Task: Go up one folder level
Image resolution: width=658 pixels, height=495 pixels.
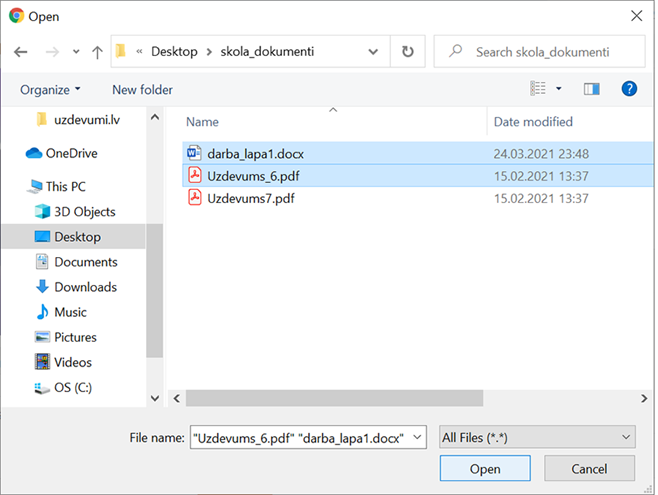Action: (x=96, y=52)
